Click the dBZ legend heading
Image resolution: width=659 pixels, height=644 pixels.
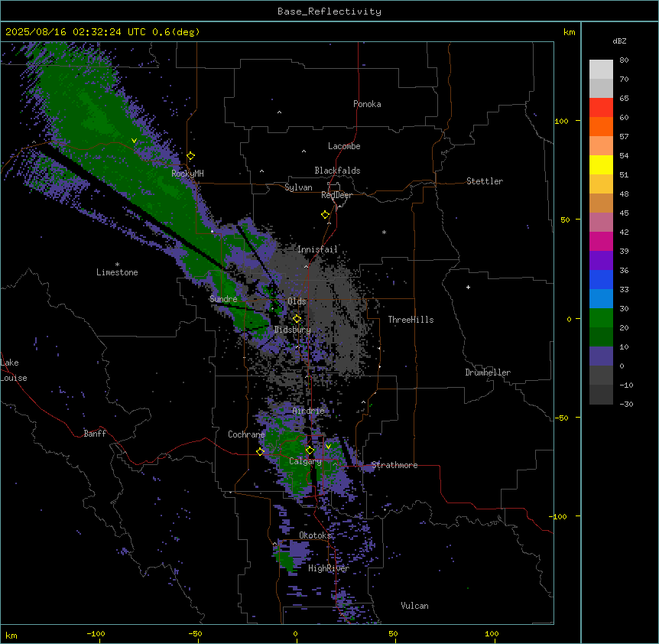[619, 41]
